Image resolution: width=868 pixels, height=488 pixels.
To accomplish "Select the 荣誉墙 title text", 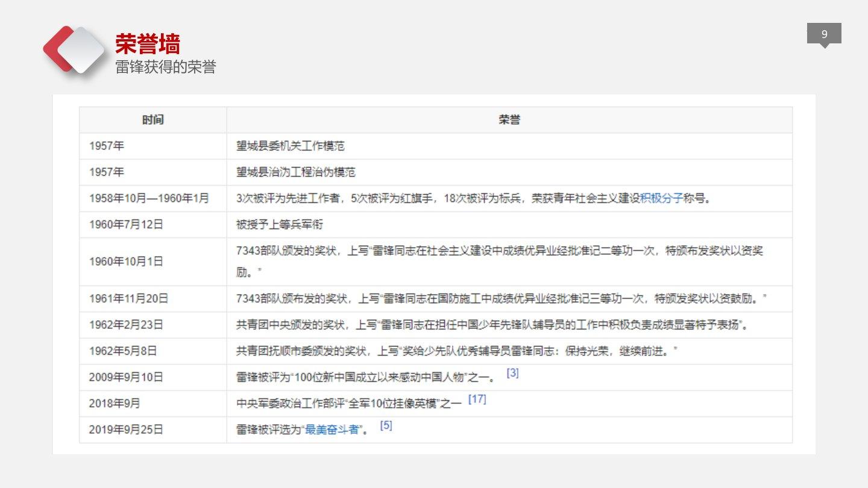I will point(148,43).
